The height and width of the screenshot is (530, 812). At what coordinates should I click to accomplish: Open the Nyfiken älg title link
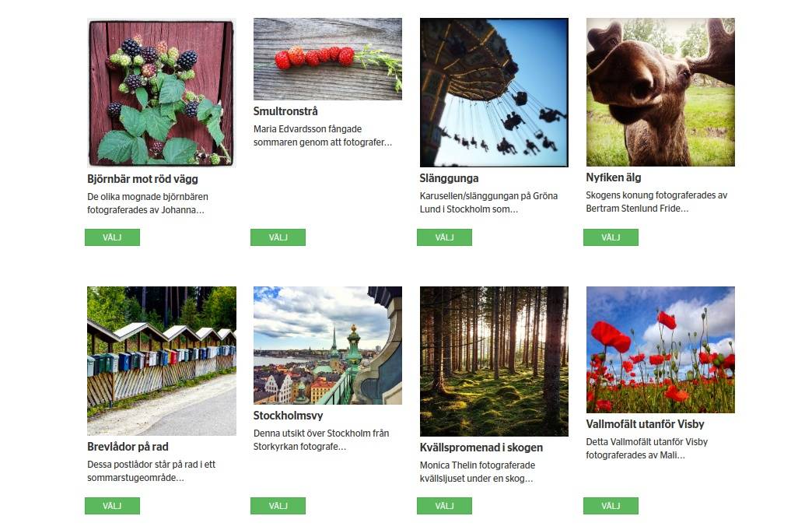click(x=613, y=177)
